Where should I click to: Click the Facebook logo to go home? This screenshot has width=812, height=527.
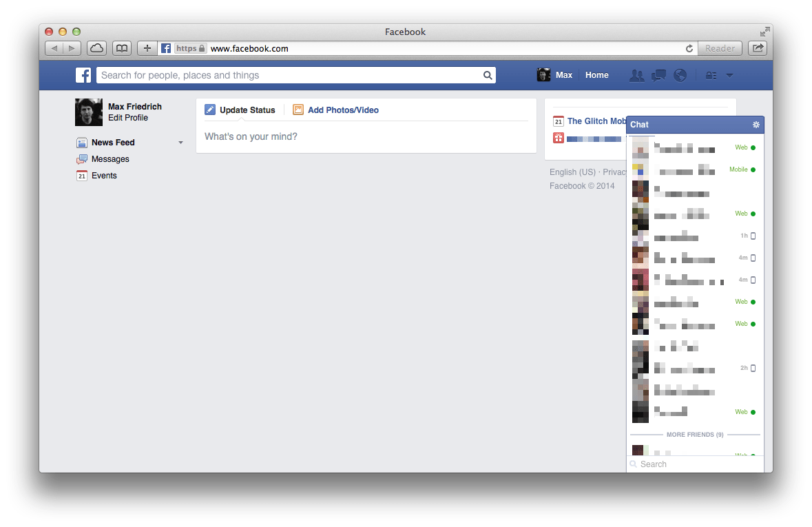(x=83, y=74)
